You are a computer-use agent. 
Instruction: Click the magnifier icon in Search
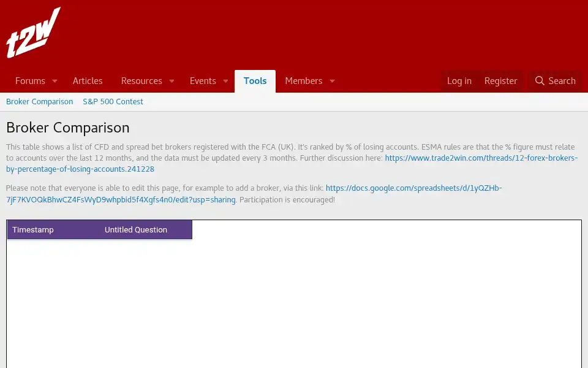point(540,81)
